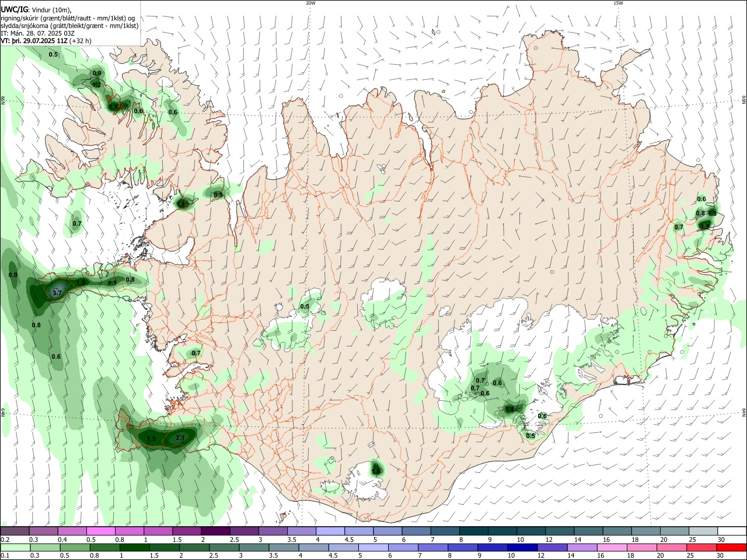
Task: Click the 'slydda/snjókoma' legend description line
Action: tap(69, 26)
